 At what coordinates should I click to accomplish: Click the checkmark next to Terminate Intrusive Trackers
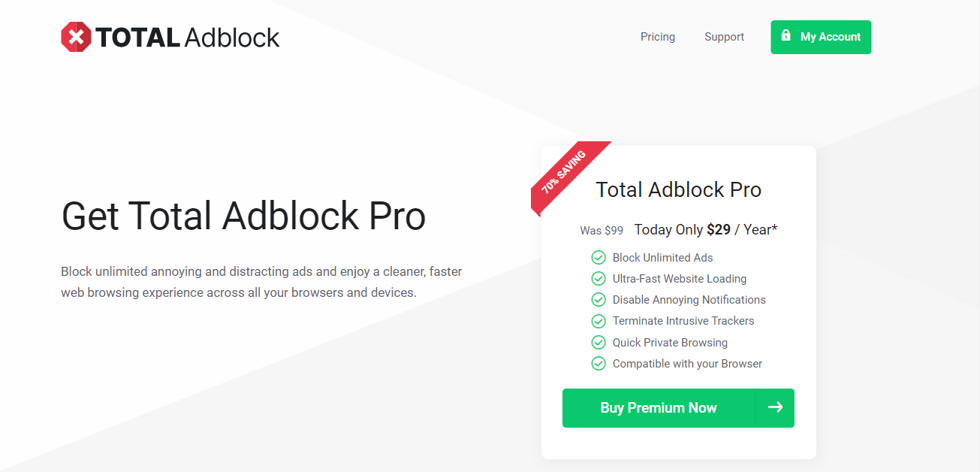pyautogui.click(x=599, y=321)
